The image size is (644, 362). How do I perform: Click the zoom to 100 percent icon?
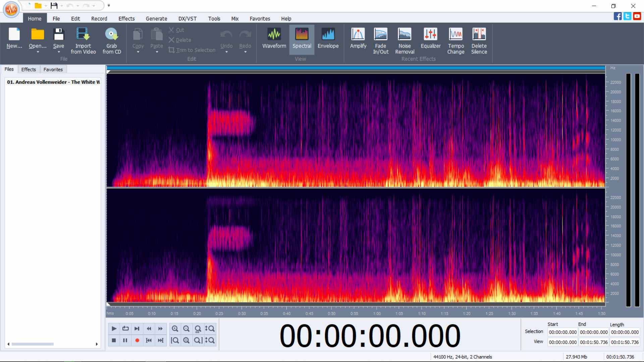[198, 328]
